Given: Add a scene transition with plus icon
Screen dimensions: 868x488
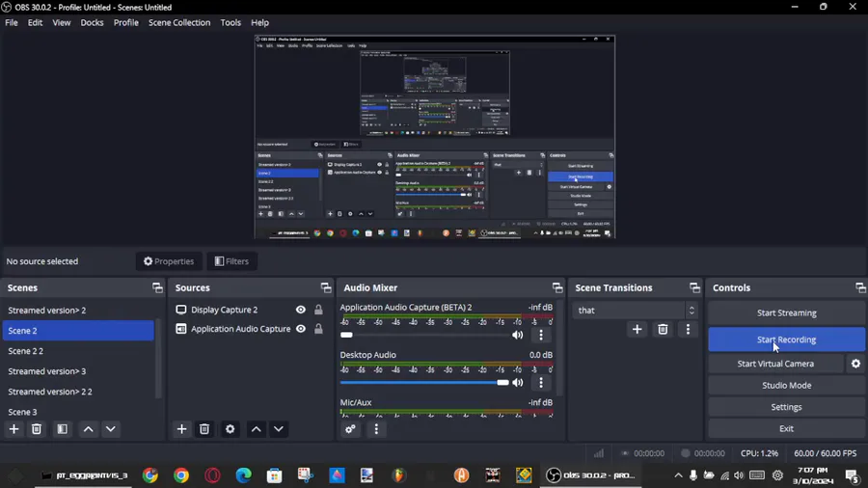Looking at the screenshot, I should tap(637, 329).
